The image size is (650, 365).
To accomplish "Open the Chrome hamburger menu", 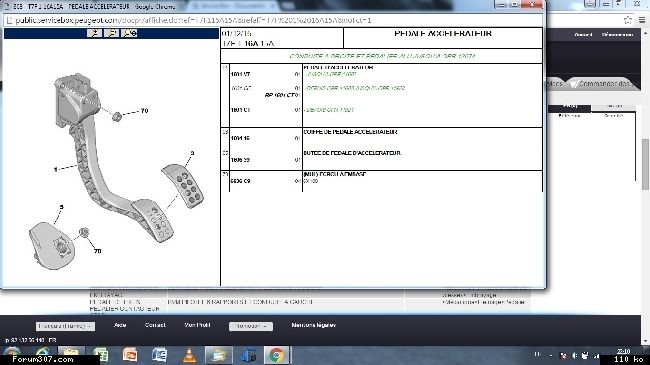I will (x=642, y=20).
